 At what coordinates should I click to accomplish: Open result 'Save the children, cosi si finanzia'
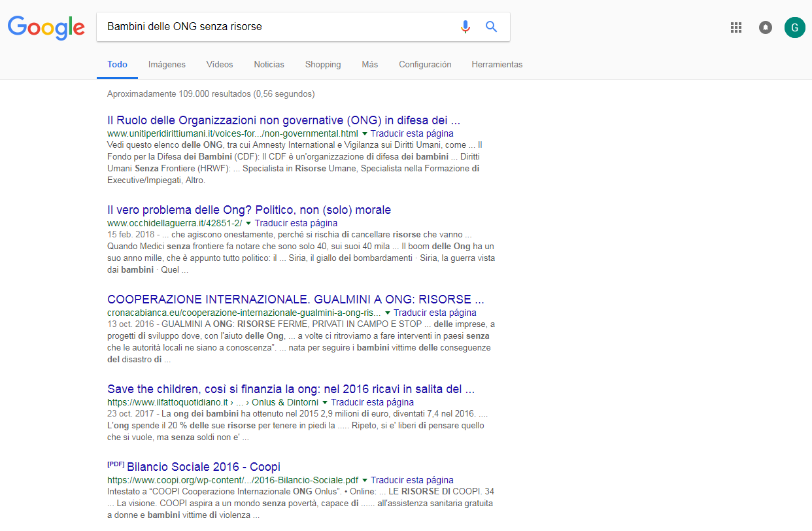[x=291, y=389]
